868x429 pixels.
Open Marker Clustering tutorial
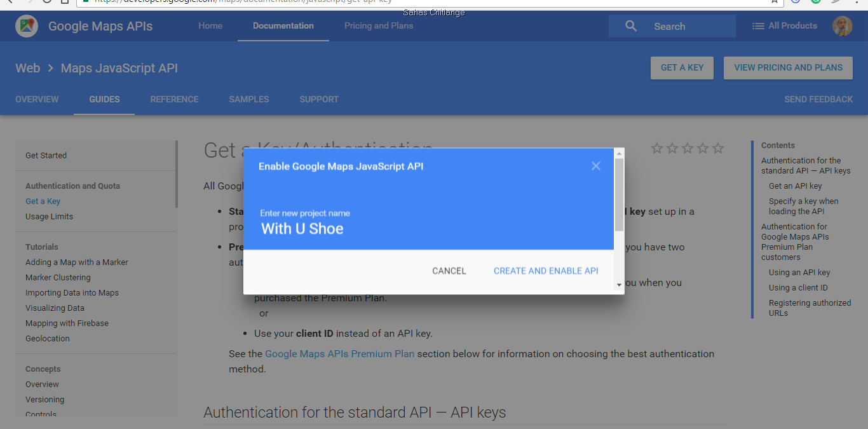pos(58,277)
